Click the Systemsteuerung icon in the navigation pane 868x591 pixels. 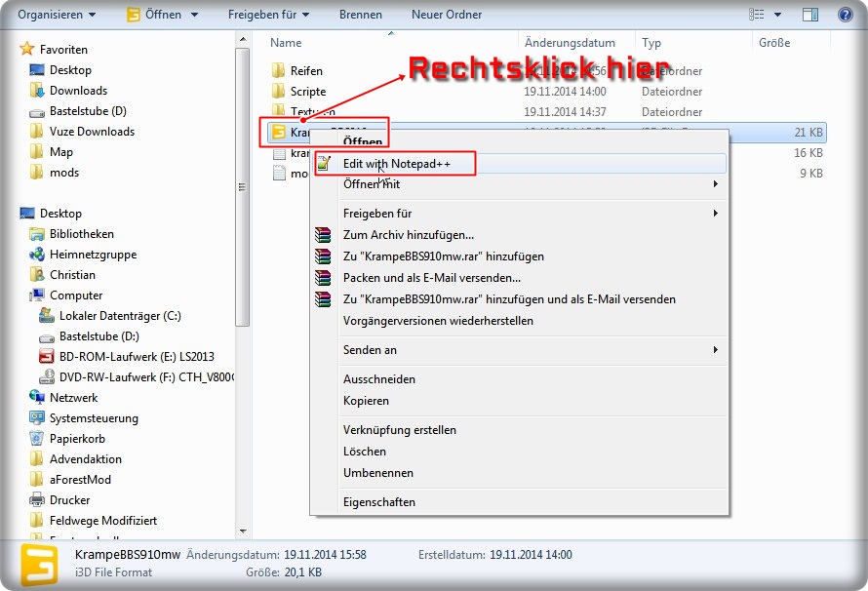(x=37, y=418)
